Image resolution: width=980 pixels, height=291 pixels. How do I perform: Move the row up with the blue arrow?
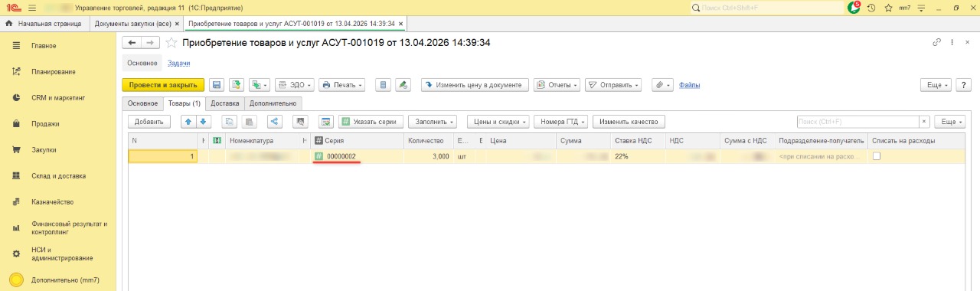188,121
